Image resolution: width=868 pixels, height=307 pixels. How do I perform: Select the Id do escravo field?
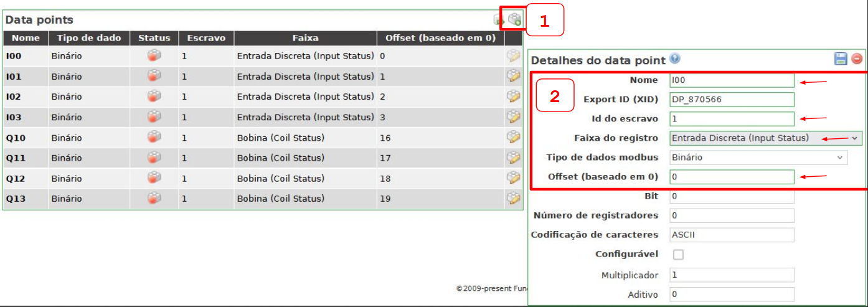(x=732, y=118)
